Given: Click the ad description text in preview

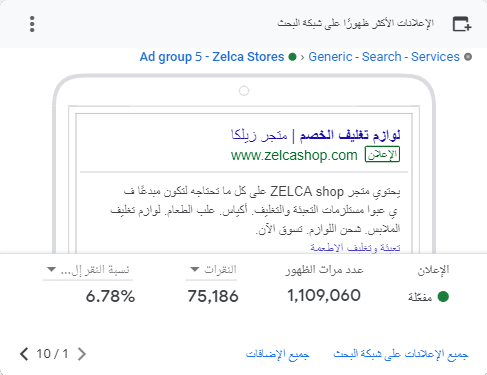Looking at the screenshot, I should (x=255, y=210).
